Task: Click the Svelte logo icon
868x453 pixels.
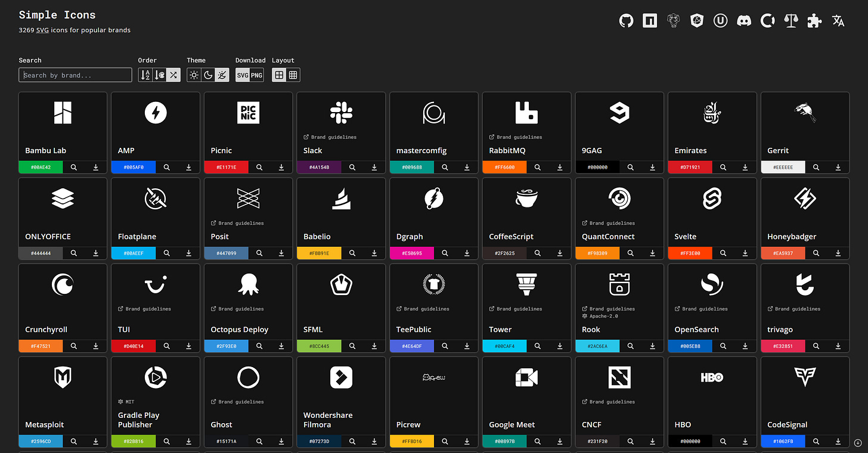Action: [712, 198]
